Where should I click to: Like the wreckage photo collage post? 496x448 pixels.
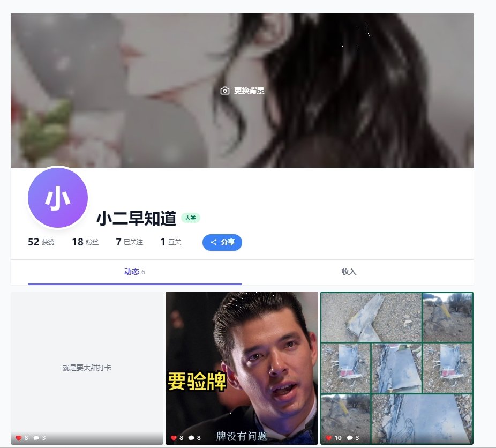point(329,438)
